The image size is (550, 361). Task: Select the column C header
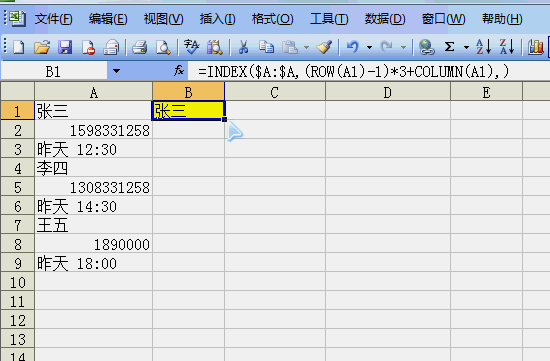click(275, 92)
